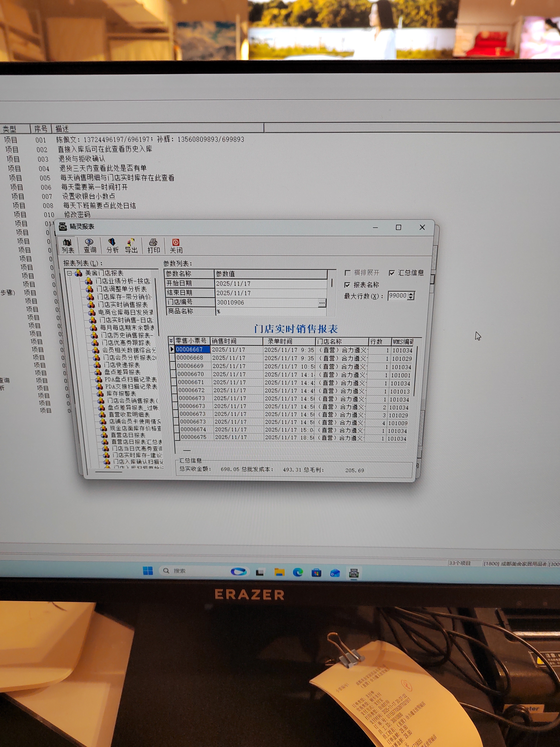
Task: Click the 导出 export icon
Action: 131,245
